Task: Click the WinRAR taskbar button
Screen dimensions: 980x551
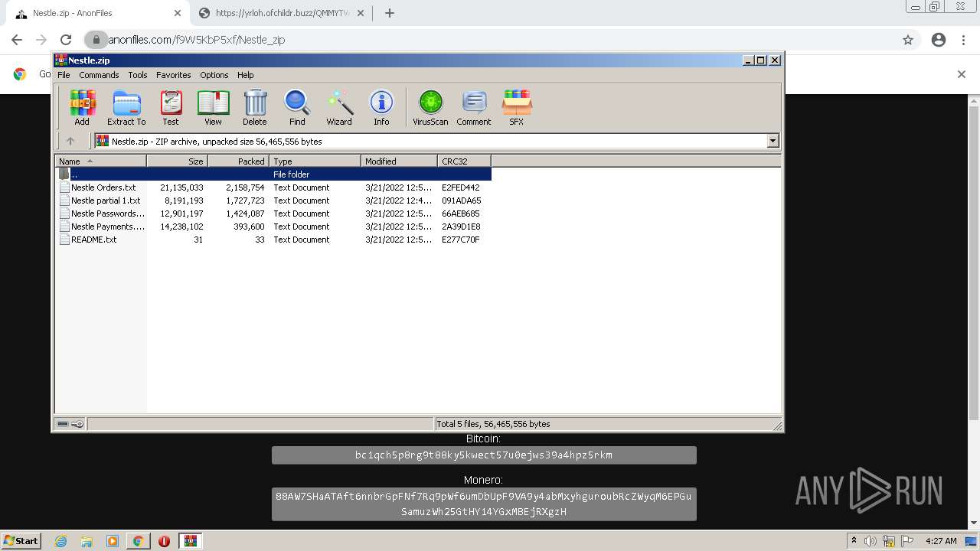Action: click(190, 541)
